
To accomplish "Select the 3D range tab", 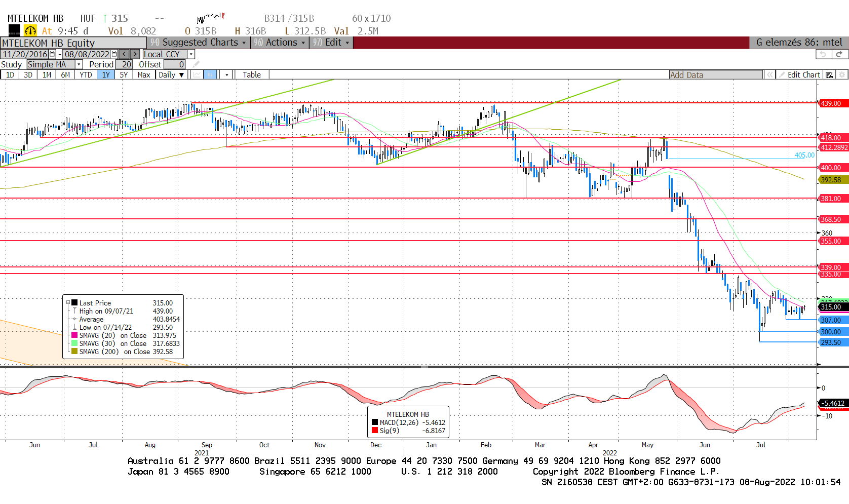I will pyautogui.click(x=28, y=75).
